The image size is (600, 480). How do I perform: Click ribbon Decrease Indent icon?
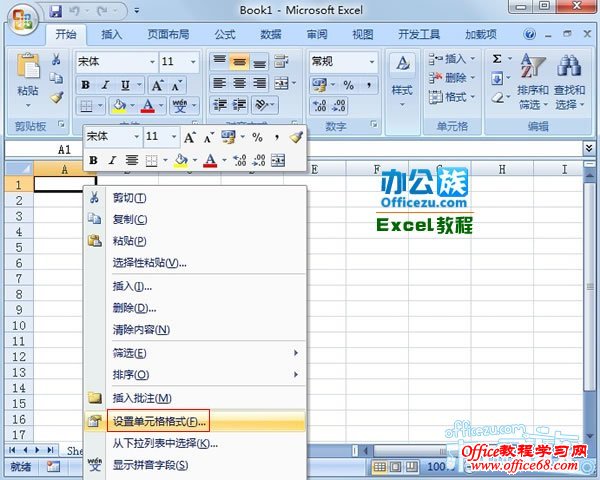(220, 104)
